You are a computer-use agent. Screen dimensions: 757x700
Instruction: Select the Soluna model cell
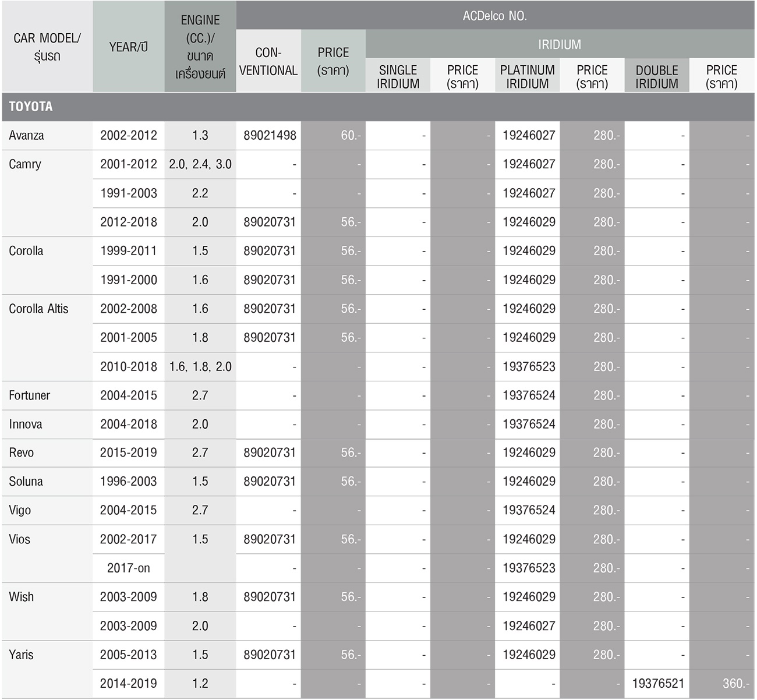[47, 482]
